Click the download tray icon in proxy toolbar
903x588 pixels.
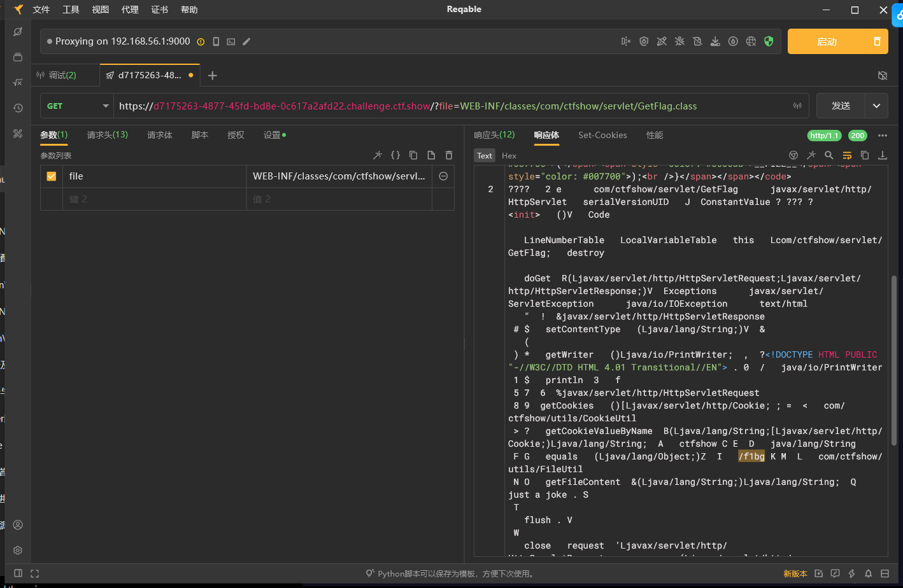point(715,41)
